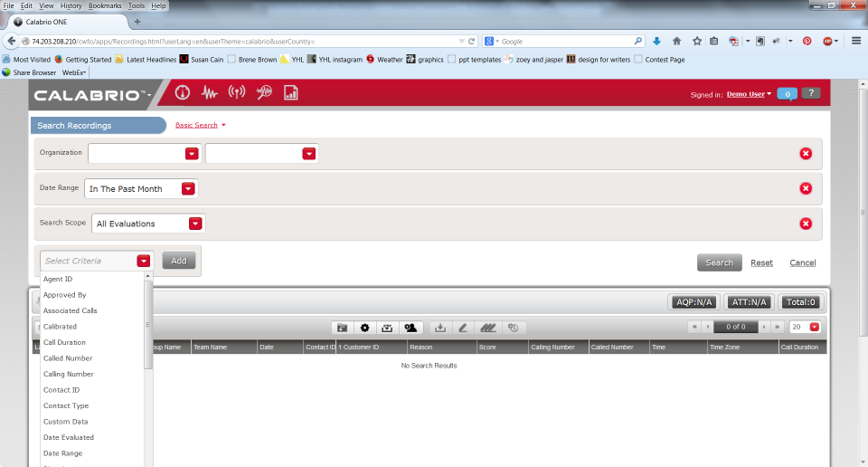Open the Live Monitoring broadcast icon

pyautogui.click(x=237, y=92)
